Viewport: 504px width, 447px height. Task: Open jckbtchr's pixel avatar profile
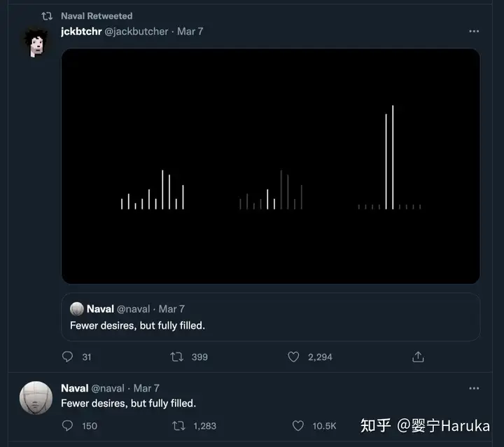pos(36,43)
